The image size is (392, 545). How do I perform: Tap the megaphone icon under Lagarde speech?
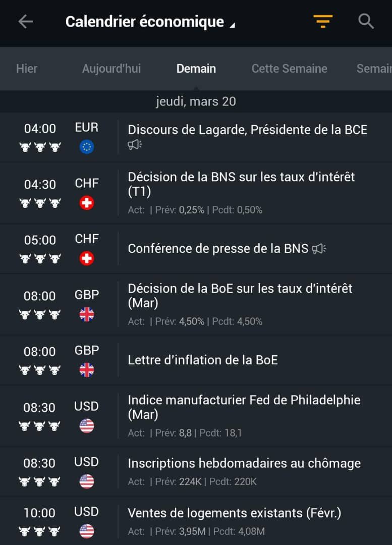point(135,144)
